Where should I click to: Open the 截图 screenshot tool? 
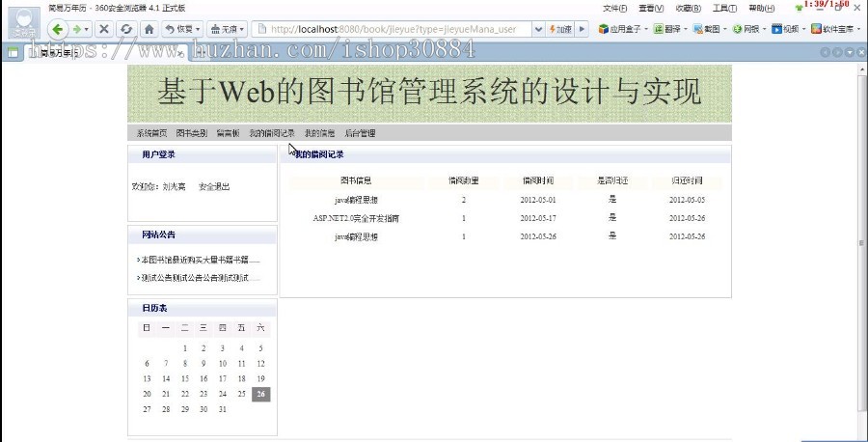point(707,29)
